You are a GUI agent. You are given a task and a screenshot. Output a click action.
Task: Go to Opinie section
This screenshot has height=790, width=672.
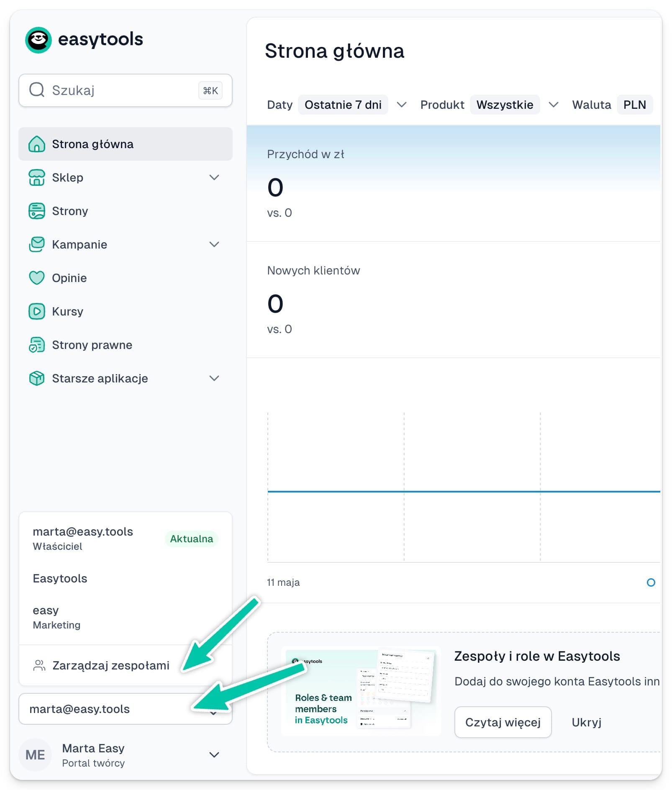(126, 278)
